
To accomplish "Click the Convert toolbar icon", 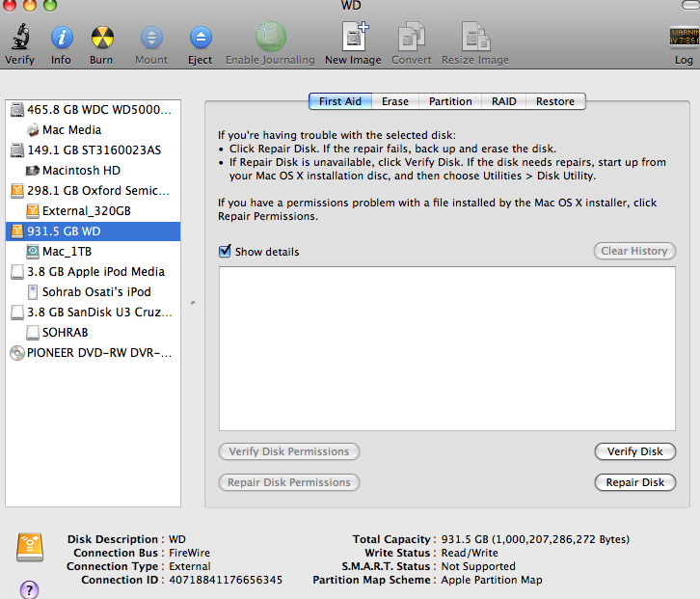I will click(411, 36).
